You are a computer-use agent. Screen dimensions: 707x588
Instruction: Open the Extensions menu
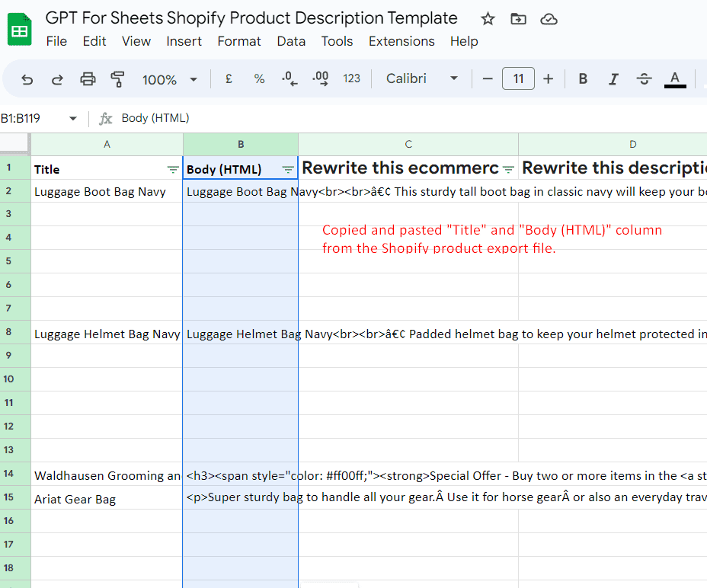[x=401, y=41]
